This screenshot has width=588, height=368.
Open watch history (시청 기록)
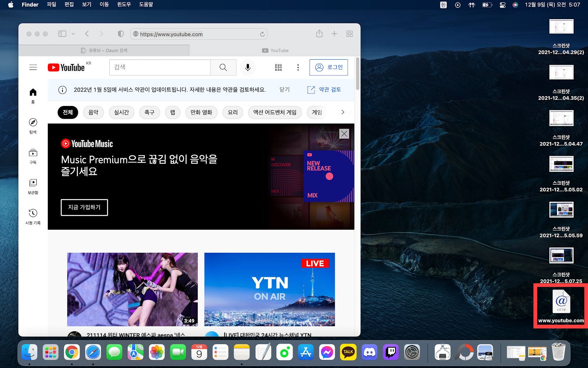click(33, 217)
